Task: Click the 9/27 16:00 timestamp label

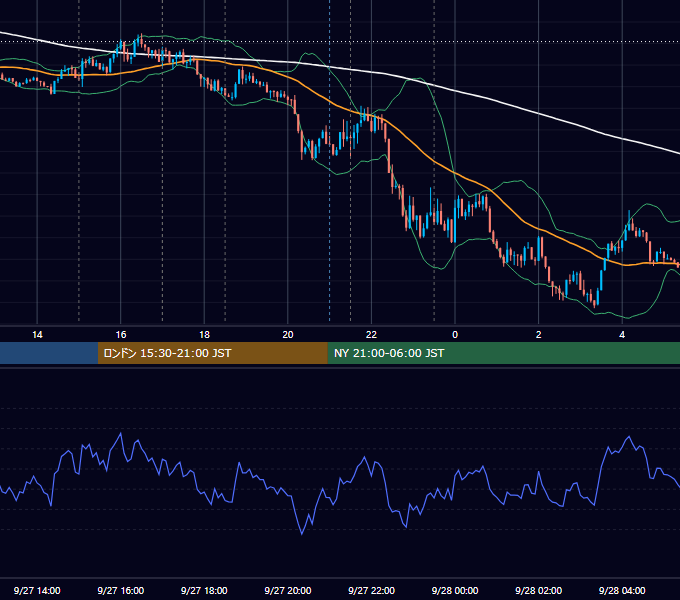Action: tap(121, 590)
